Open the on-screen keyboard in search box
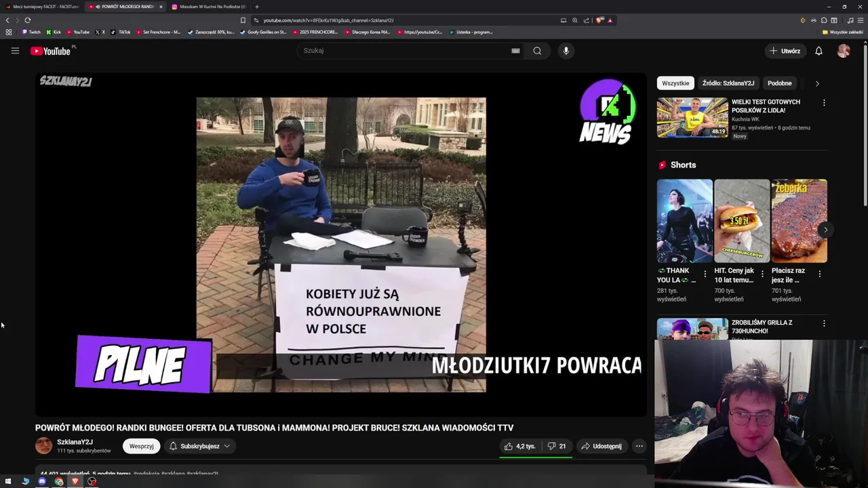 coord(515,51)
